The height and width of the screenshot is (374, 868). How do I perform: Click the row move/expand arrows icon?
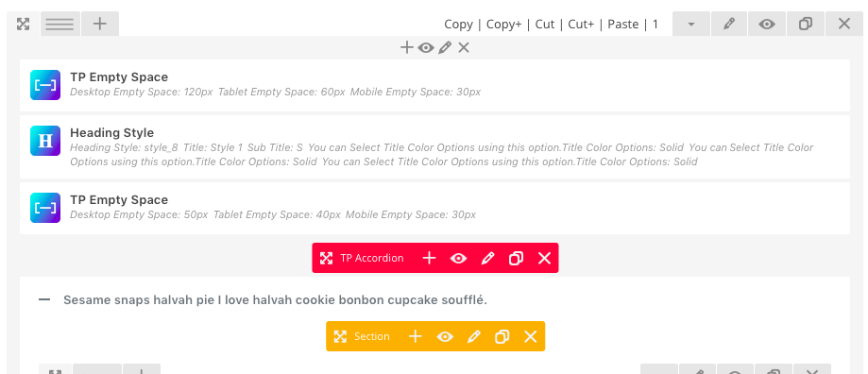23,24
